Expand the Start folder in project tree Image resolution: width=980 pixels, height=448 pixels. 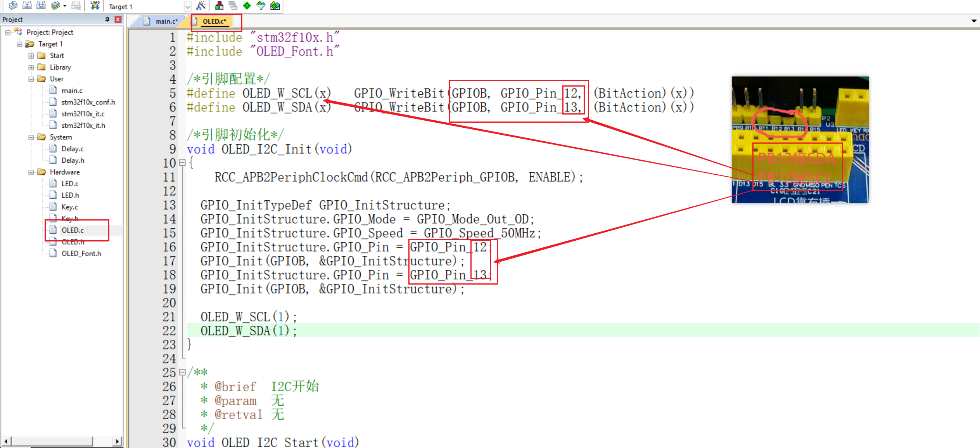tap(31, 56)
